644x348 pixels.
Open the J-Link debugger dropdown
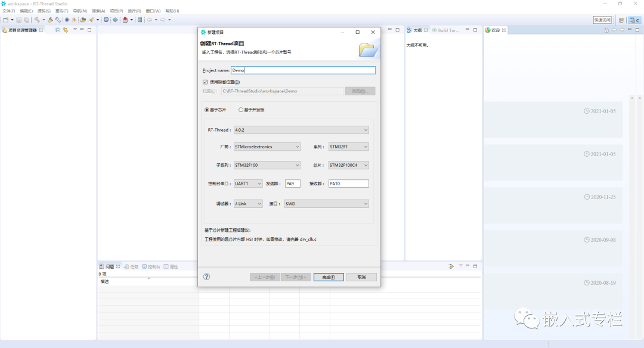[248, 204]
